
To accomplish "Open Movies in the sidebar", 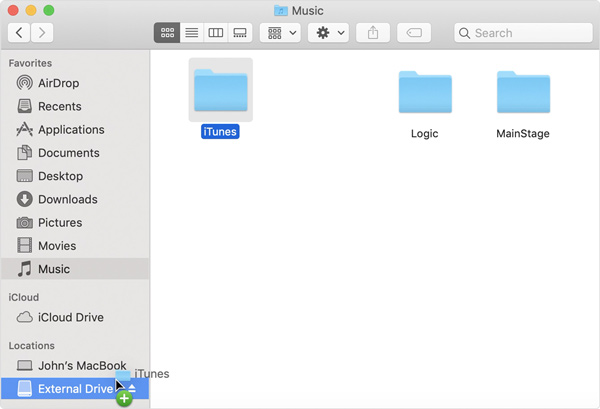I will [75, 246].
